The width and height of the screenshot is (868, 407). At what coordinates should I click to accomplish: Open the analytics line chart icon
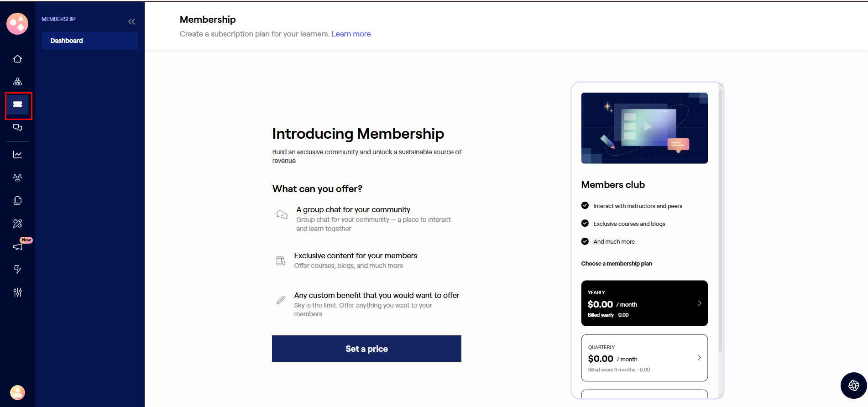pyautogui.click(x=17, y=155)
